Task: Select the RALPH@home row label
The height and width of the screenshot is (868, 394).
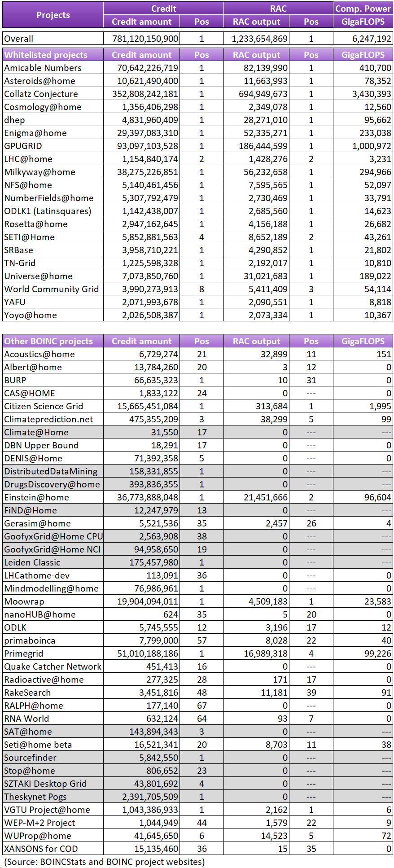Action: [34, 706]
